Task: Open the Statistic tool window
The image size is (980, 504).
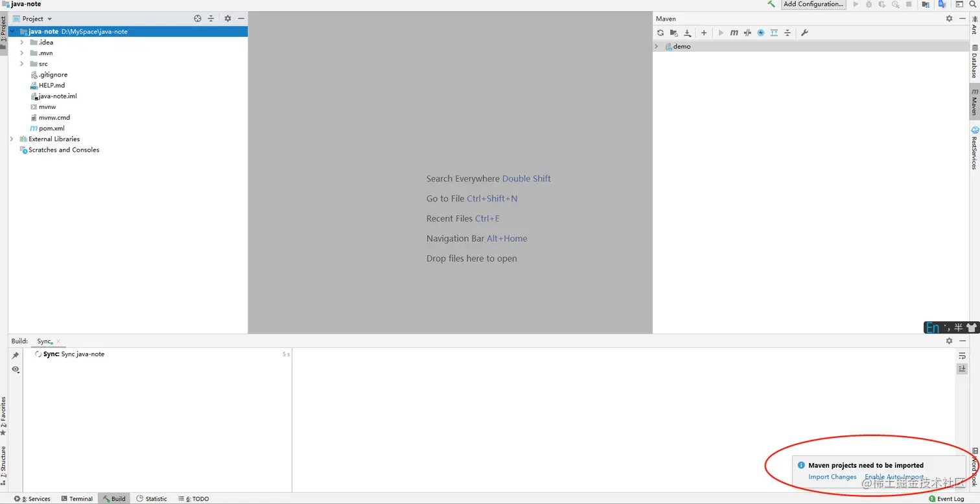Action: (x=152, y=499)
